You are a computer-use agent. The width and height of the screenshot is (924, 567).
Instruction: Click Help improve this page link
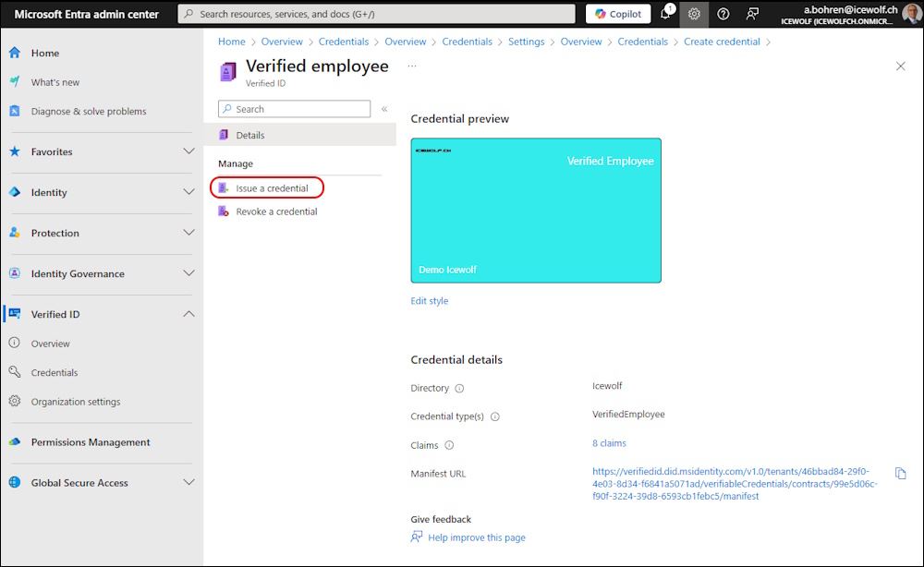pyautogui.click(x=476, y=537)
